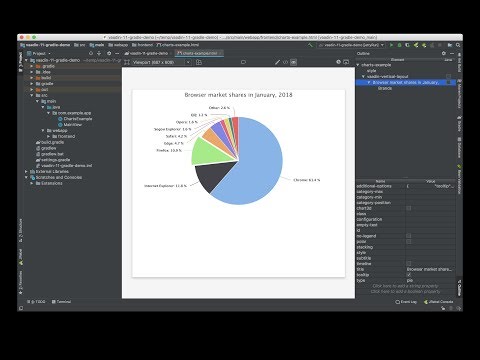Click the Debug bug icon in toolbar

click(x=399, y=45)
